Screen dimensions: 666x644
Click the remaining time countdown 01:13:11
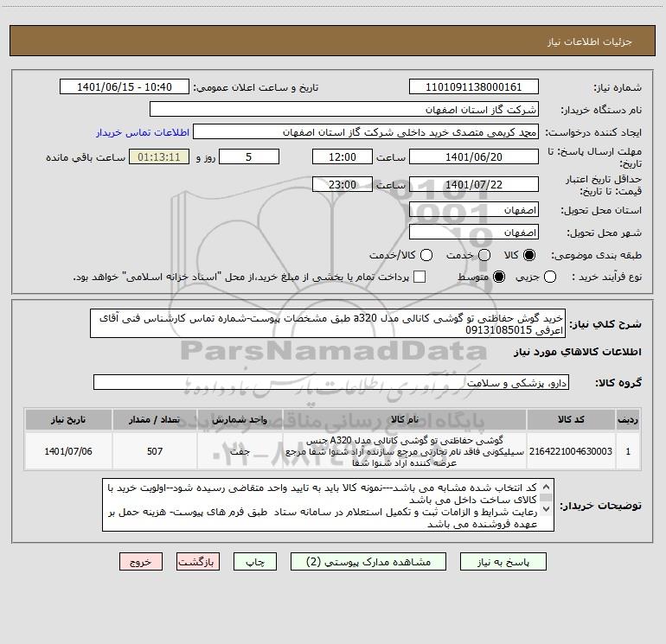coord(159,156)
